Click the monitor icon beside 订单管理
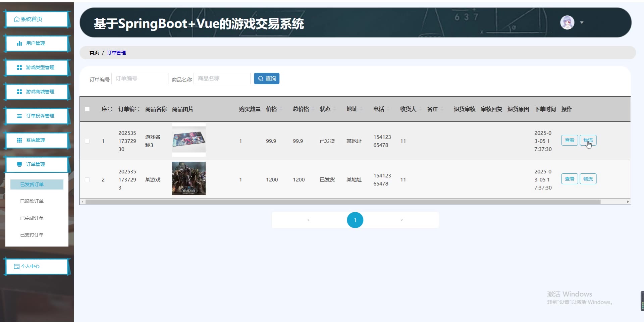This screenshot has height=322, width=644. pyautogui.click(x=19, y=164)
